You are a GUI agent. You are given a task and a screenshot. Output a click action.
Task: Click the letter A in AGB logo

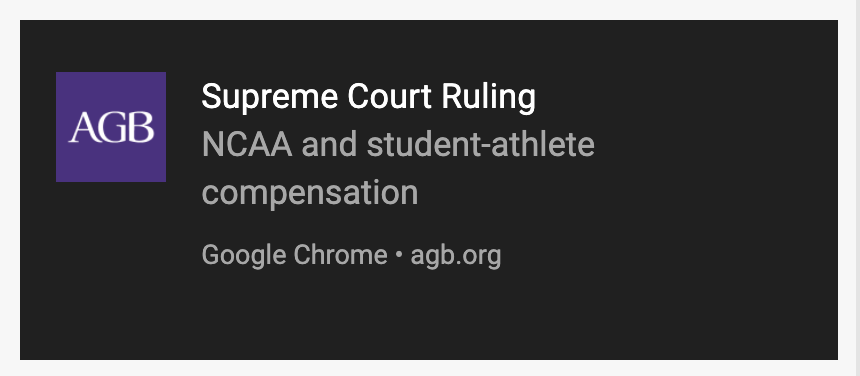tap(83, 128)
